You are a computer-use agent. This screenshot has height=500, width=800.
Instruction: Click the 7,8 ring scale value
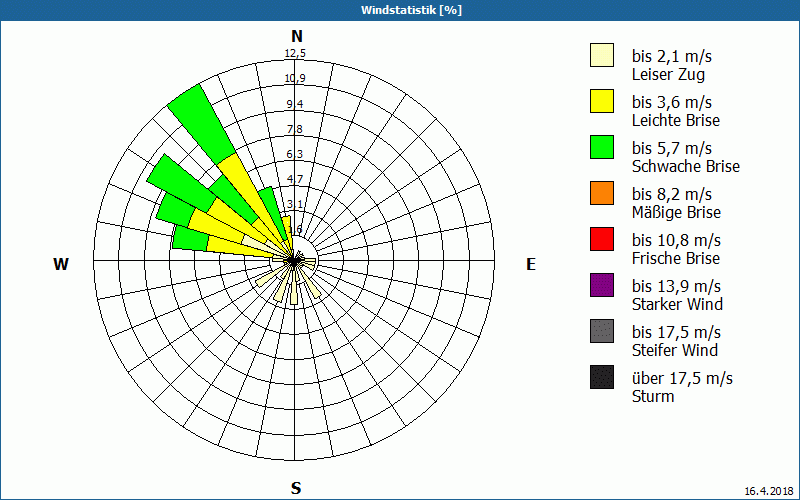click(x=295, y=129)
